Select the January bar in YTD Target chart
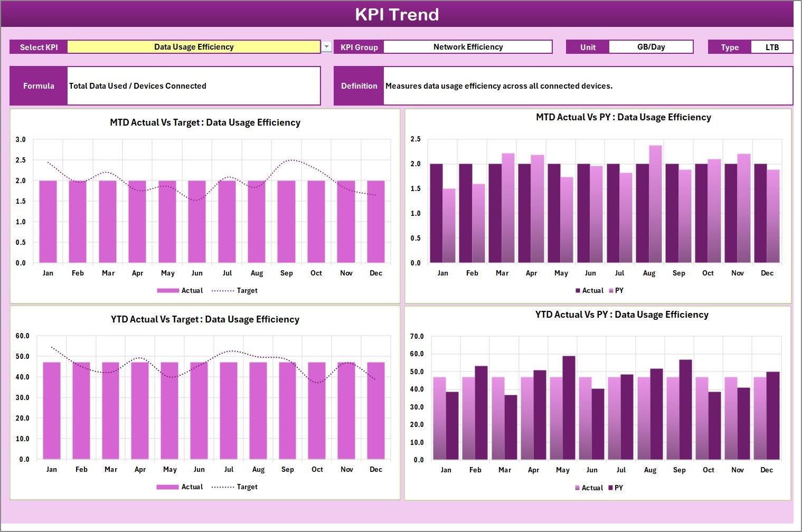This screenshot has width=802, height=532. (51, 412)
